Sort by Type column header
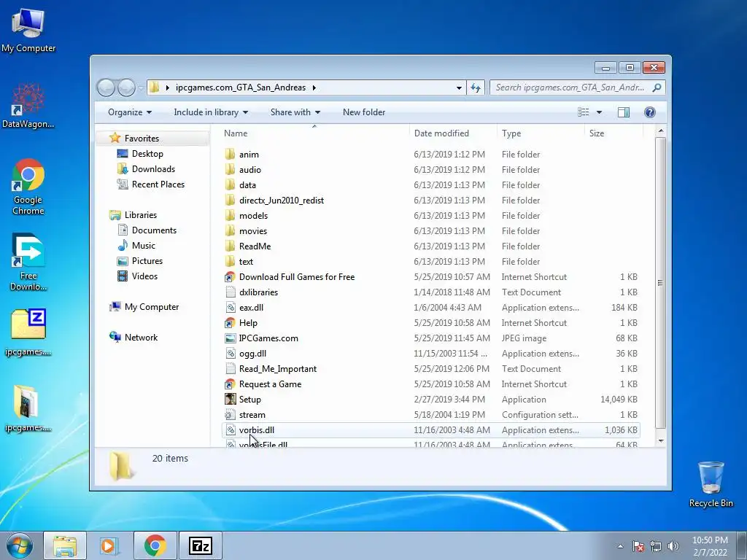Screen dimensions: 747x560 pyautogui.click(x=541, y=133)
